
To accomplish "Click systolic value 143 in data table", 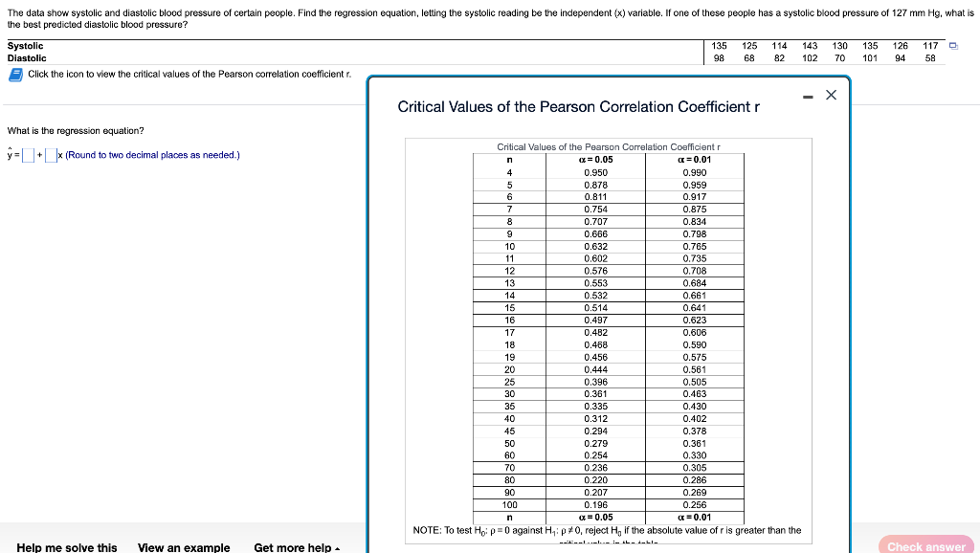I will [x=810, y=46].
